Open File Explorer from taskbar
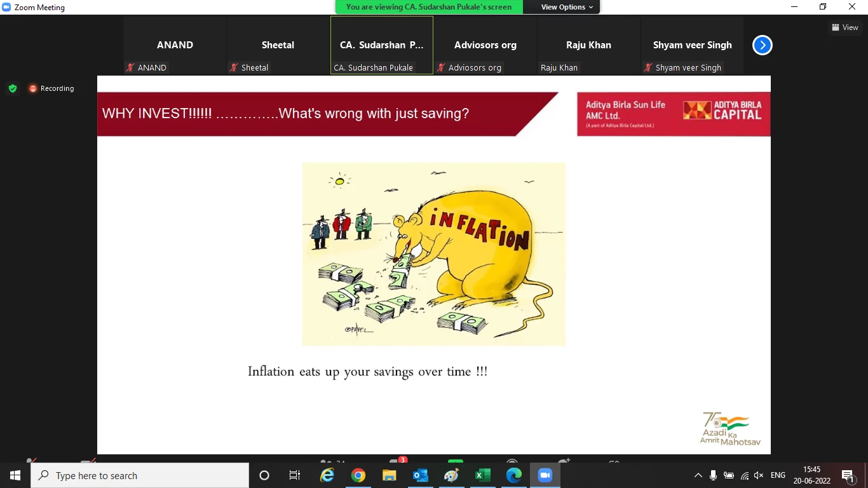Viewport: 868px width, 488px height. click(x=390, y=475)
